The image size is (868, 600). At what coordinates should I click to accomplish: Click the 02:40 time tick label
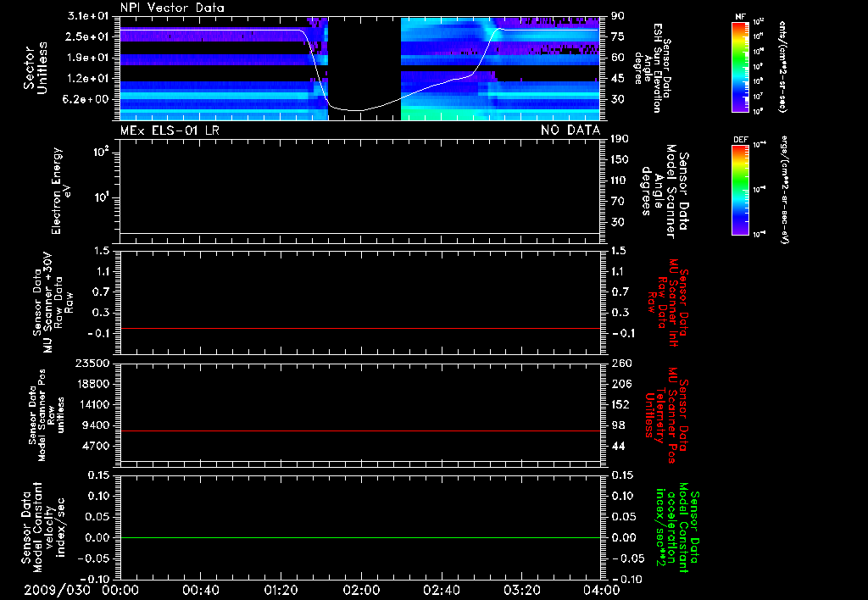click(x=441, y=590)
